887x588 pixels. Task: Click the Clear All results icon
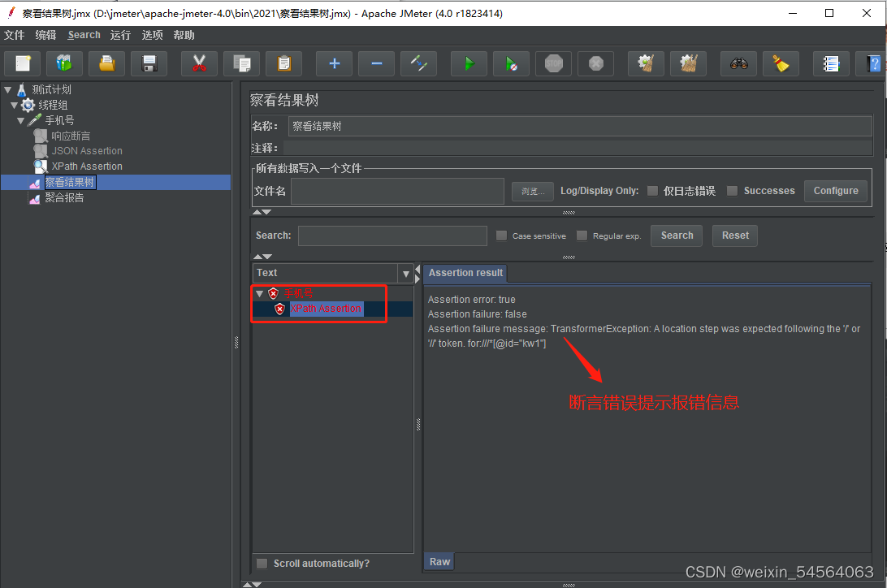click(x=689, y=63)
